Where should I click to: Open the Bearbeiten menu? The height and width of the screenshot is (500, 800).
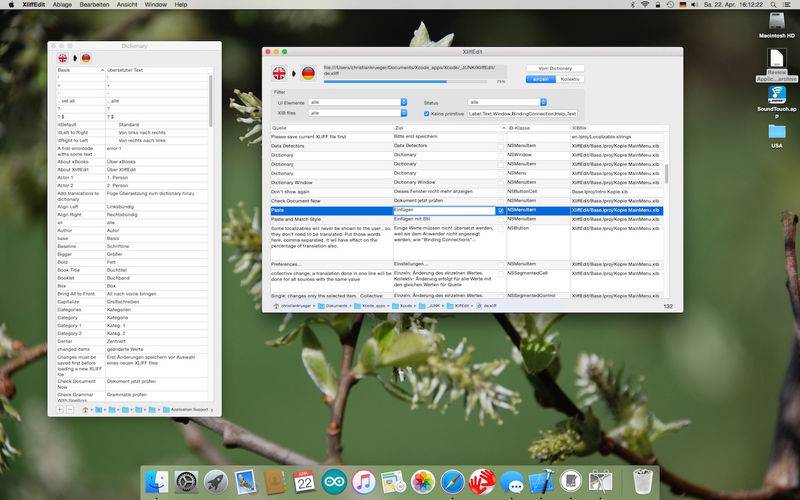[95, 5]
